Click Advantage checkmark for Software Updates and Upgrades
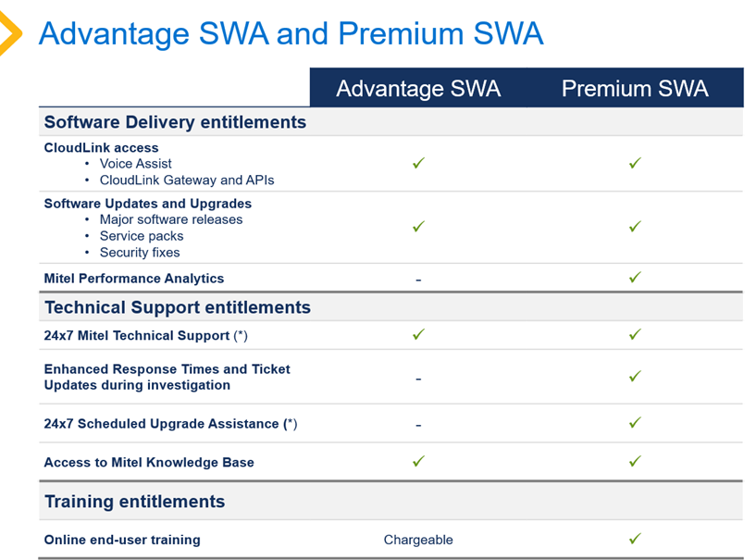This screenshot has width=756, height=560. coord(418,226)
